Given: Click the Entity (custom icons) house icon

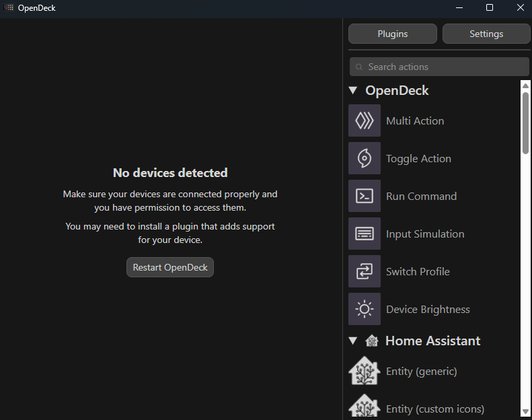Looking at the screenshot, I should [365, 406].
